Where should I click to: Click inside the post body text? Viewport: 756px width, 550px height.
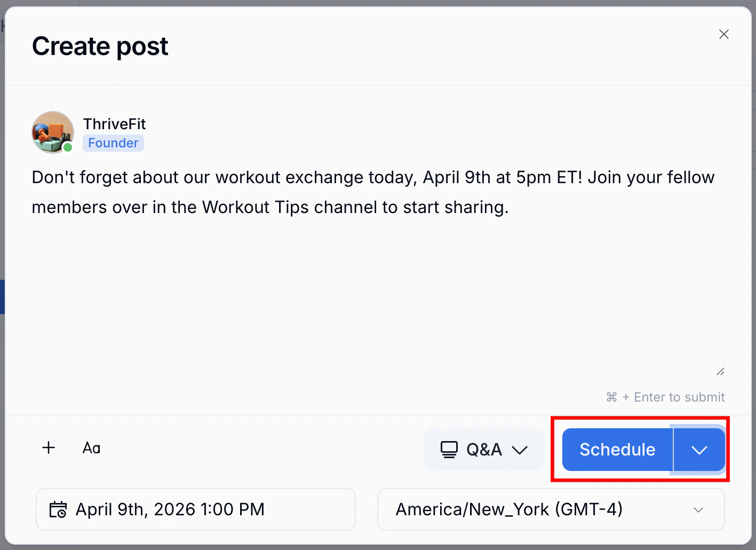[372, 192]
